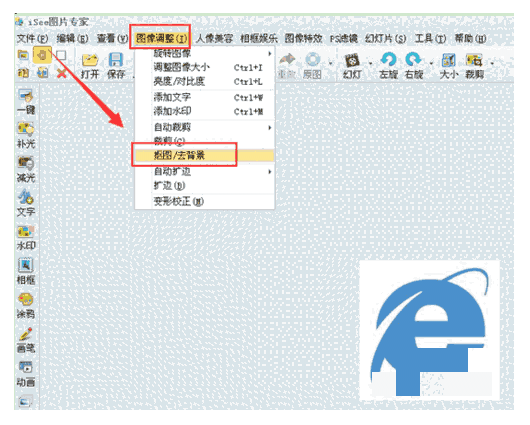Click the 原图 (original image) icon

pos(313,60)
